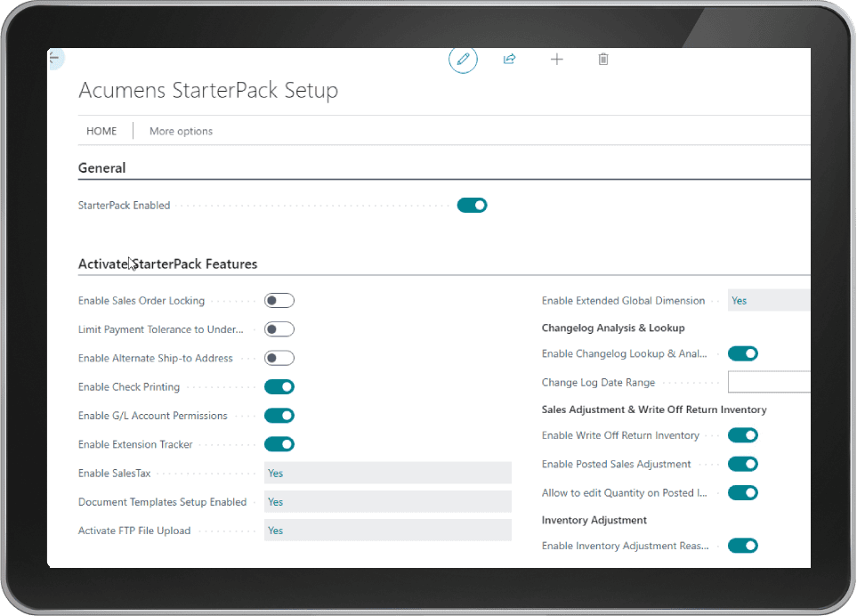
Task: Click Sales Adjustment & Write Off Return Inventory heading
Action: point(654,410)
